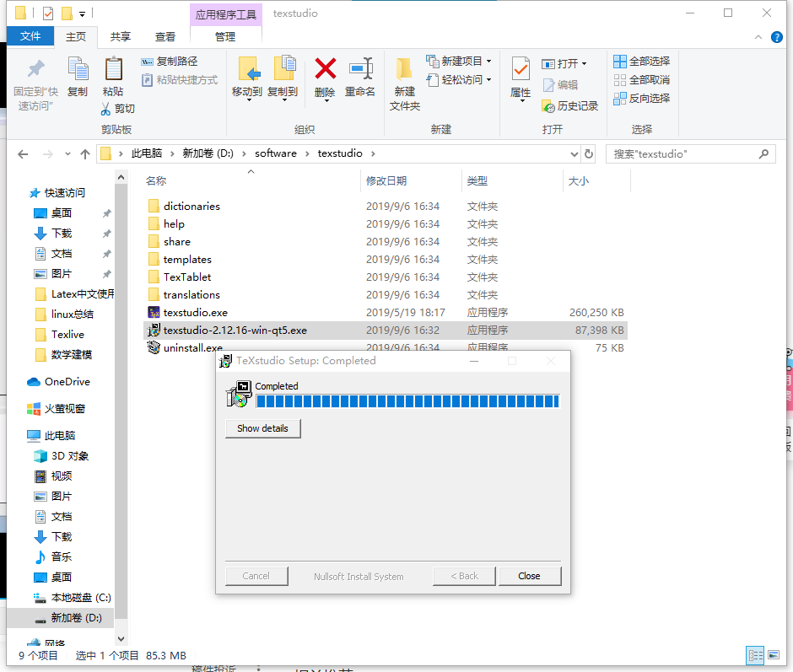The image size is (793, 672).
Task: Open 3D 对象 in navigation pane
Action: coord(70,455)
